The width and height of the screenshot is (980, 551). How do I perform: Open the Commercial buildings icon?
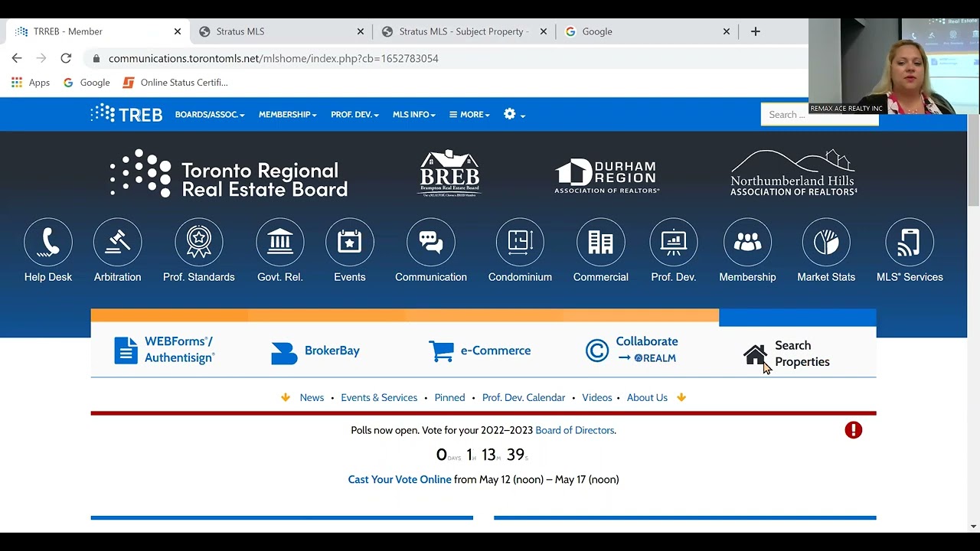coord(601,243)
